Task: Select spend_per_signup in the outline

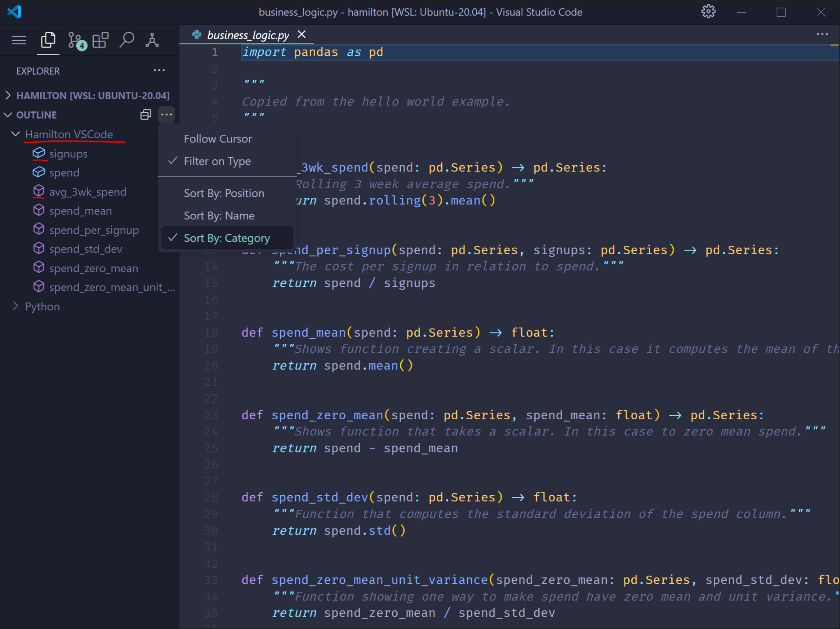Action: tap(93, 230)
